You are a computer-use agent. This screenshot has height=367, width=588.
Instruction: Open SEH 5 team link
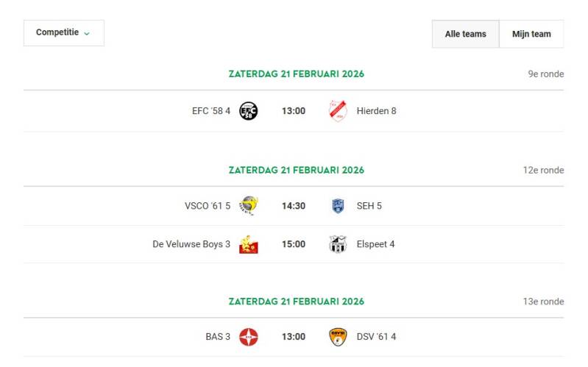pyautogui.click(x=369, y=206)
